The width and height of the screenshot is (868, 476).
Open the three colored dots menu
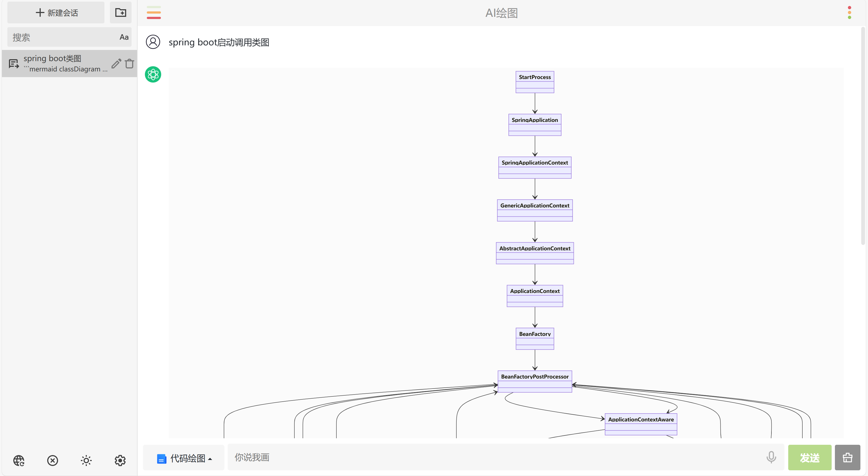849,13
